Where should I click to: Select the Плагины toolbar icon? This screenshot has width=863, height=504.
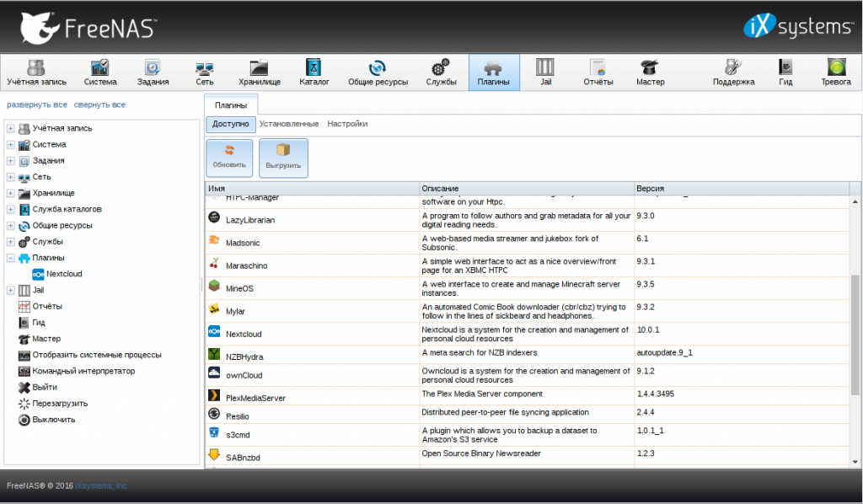pos(494,72)
